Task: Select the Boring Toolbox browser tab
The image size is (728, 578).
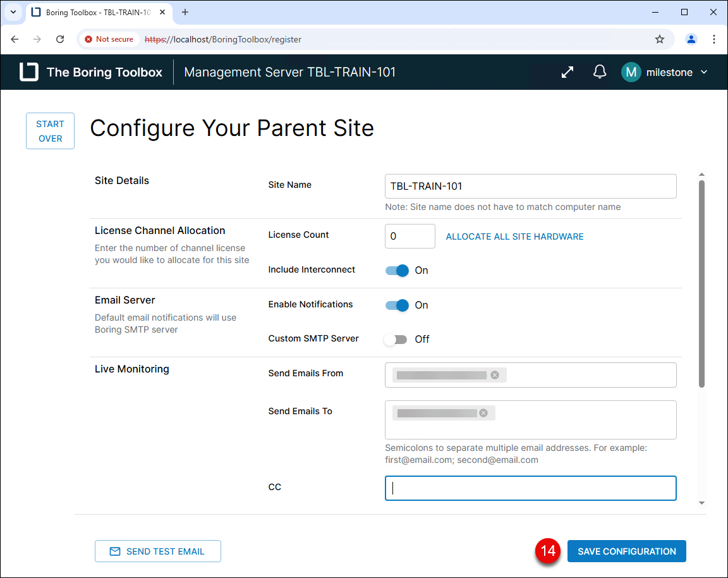Action: click(99, 13)
